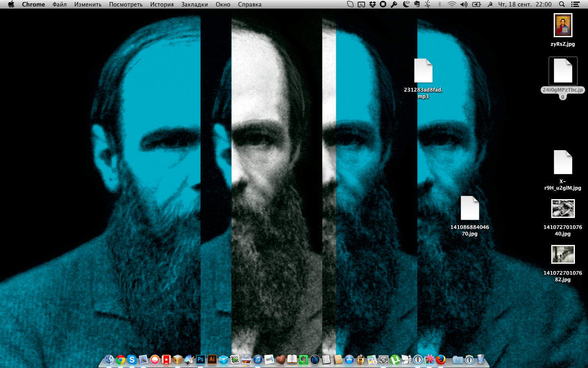
Task: Open the Reminders checklist app in Dock
Action: click(x=326, y=359)
